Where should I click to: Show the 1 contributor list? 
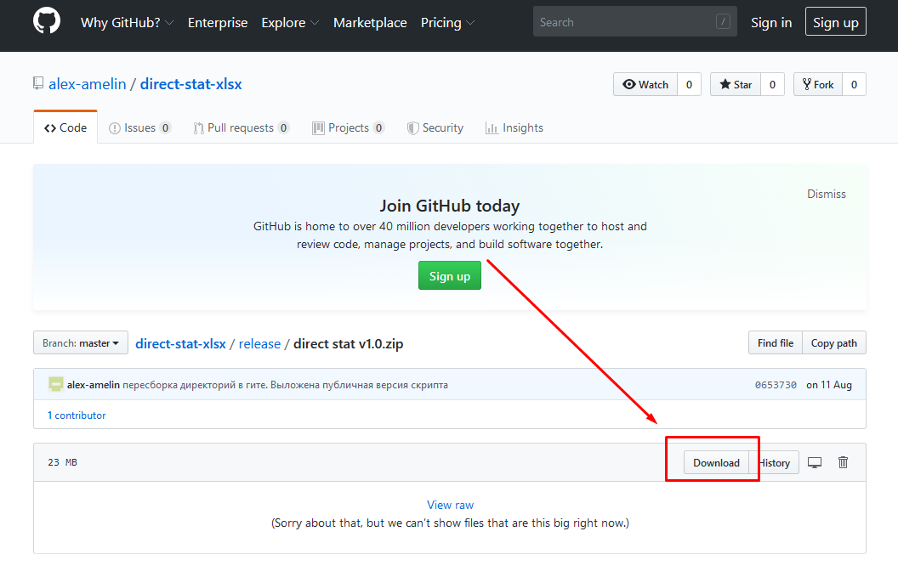[x=77, y=416]
